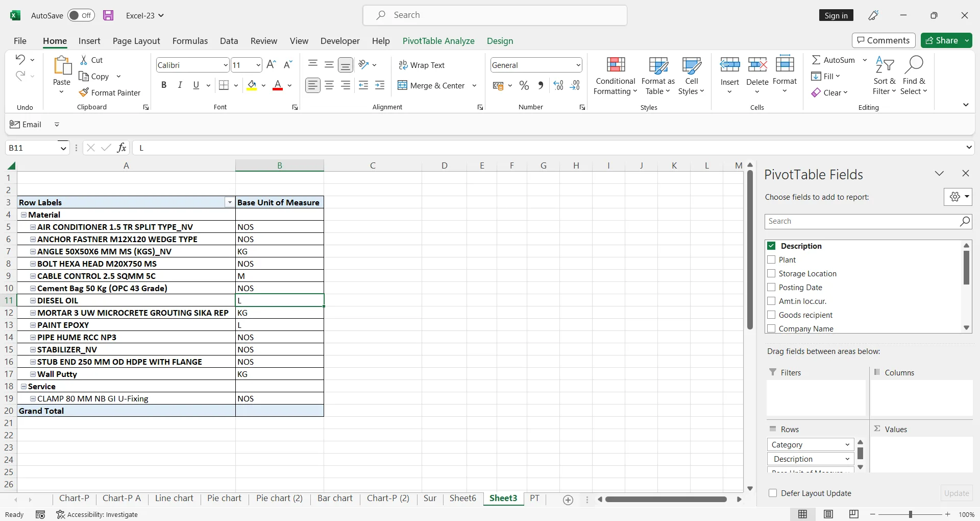Open the PivotTable Analyze tab
Viewport: 980px width, 521px height.
[438, 41]
